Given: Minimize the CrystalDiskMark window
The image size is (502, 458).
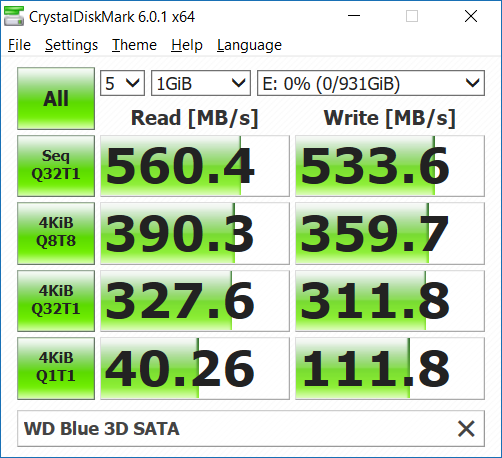Looking at the screenshot, I should point(354,16).
